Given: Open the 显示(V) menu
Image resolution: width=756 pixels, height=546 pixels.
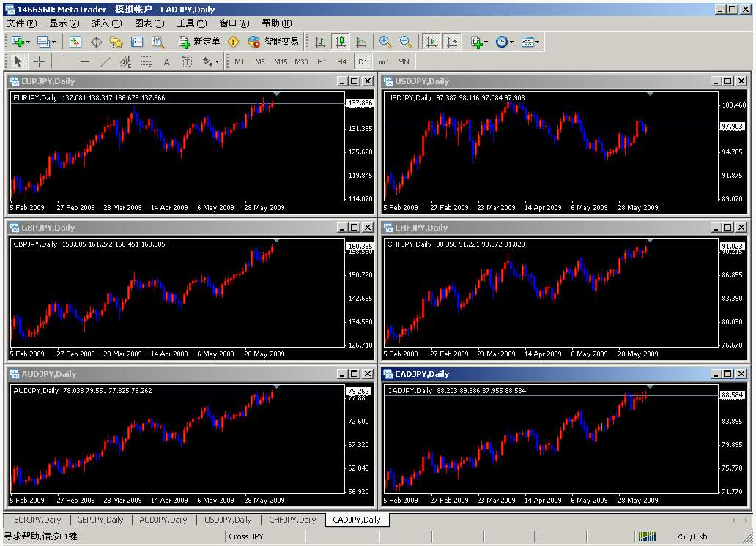Looking at the screenshot, I should 64,23.
